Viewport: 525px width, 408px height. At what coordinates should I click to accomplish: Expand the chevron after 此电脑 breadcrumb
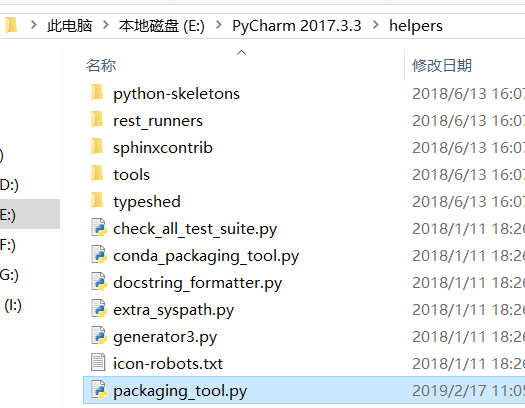(x=106, y=25)
